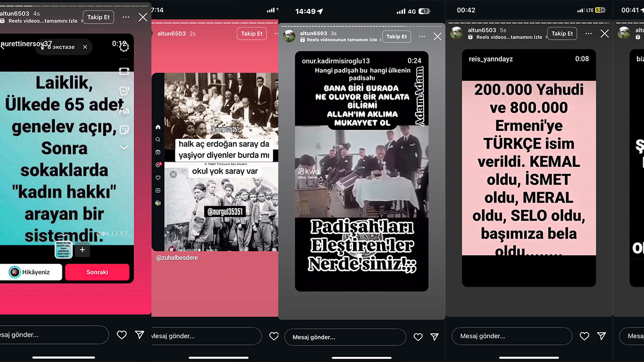
Task: Tap the settings gear in first story
Action: click(x=124, y=47)
